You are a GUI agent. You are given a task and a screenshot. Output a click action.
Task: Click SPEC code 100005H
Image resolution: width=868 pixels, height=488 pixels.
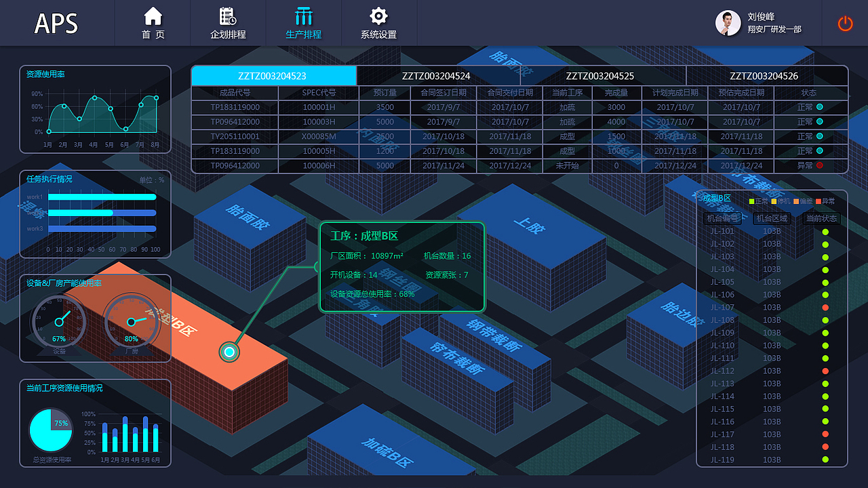point(319,151)
